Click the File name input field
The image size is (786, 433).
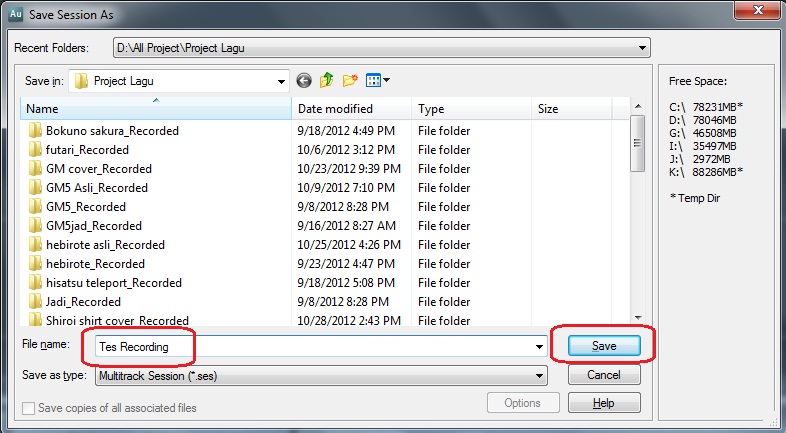tap(321, 346)
